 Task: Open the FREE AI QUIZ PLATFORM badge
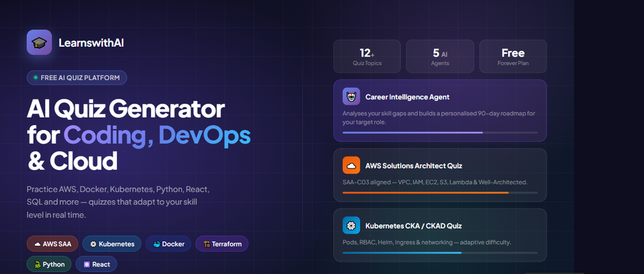[x=77, y=78]
